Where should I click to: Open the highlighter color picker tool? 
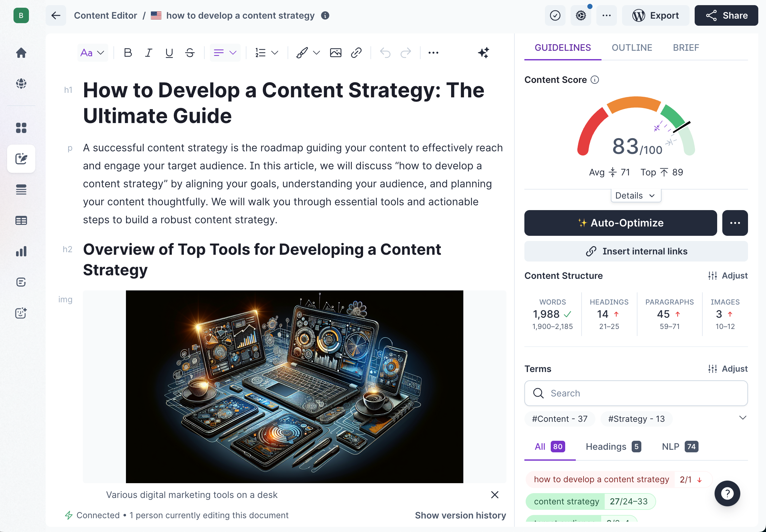307,53
